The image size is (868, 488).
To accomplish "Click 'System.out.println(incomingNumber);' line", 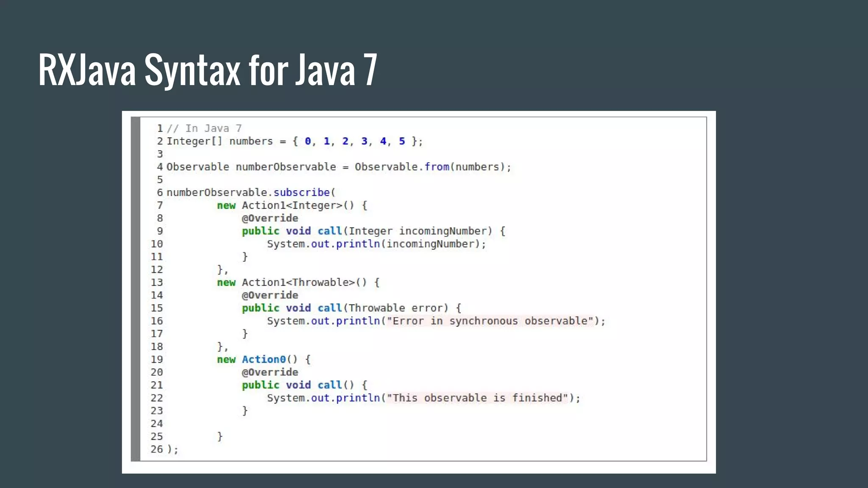I will pyautogui.click(x=376, y=244).
